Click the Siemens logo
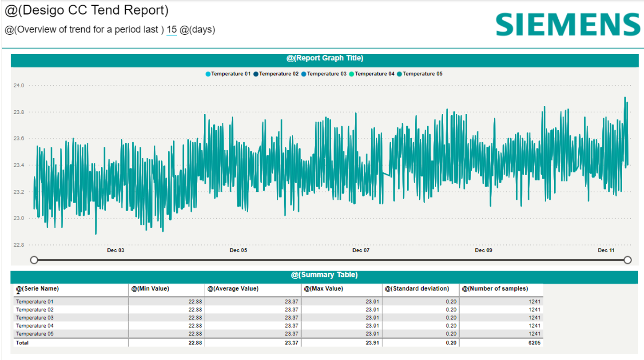The image size is (644, 360). point(568,24)
